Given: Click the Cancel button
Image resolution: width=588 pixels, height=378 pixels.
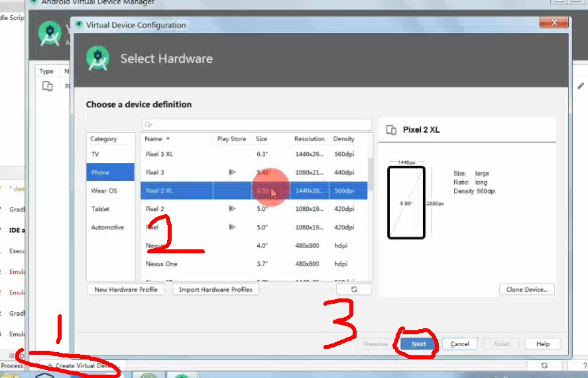Looking at the screenshot, I should [459, 344].
